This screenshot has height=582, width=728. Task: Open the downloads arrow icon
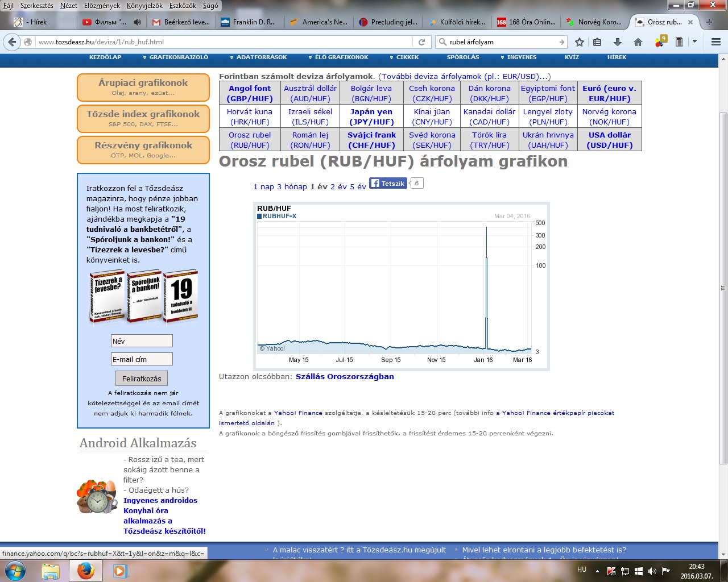tap(618, 42)
